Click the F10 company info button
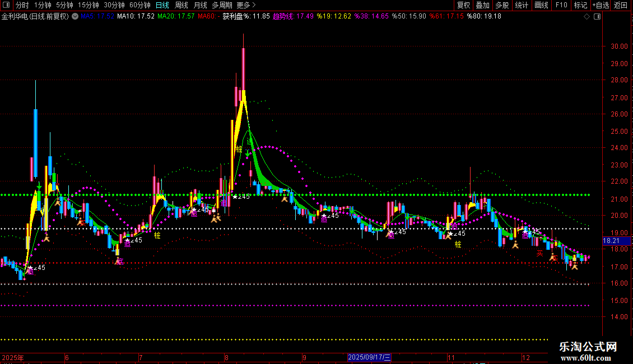Viewport: 633px width, 364px height. tap(561, 5)
